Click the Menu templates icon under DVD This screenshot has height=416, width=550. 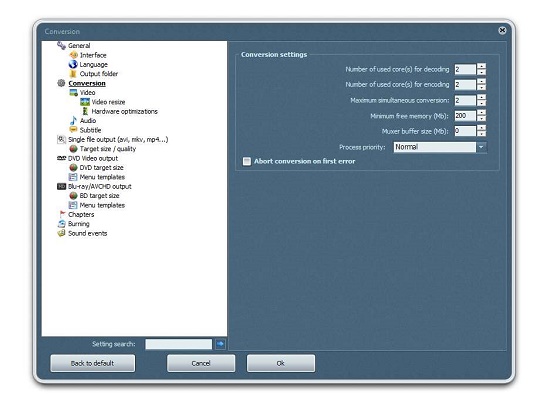(73, 177)
